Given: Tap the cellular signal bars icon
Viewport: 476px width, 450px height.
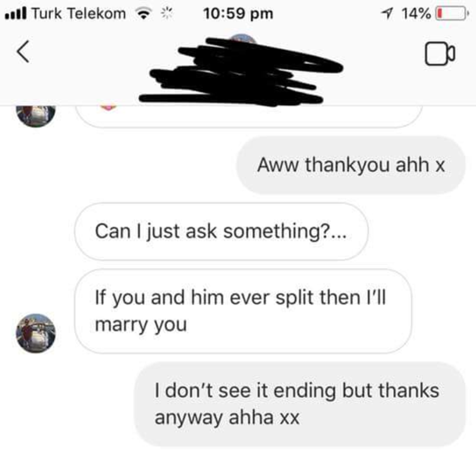Looking at the screenshot, I should [x=15, y=14].
